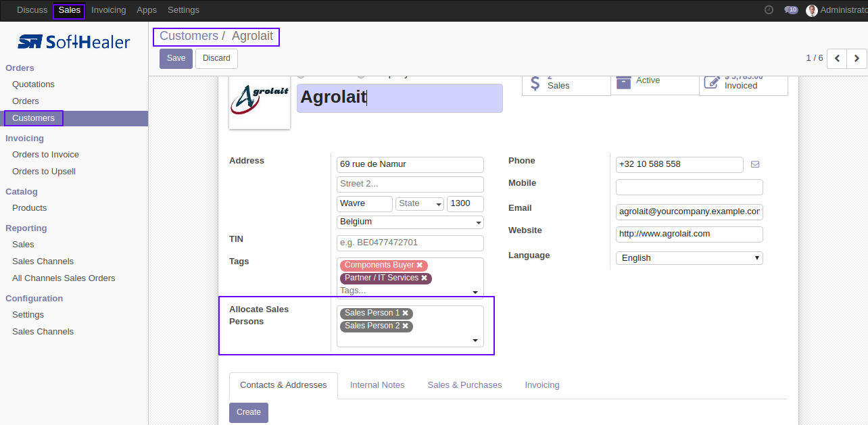Open the State dropdown
Screen dimensions: 868x425
point(420,204)
